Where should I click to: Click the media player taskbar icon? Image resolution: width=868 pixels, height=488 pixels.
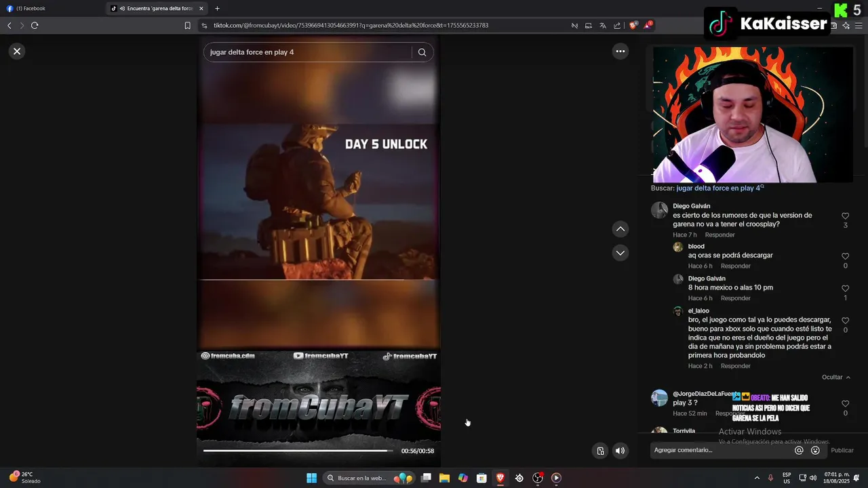[556, 478]
